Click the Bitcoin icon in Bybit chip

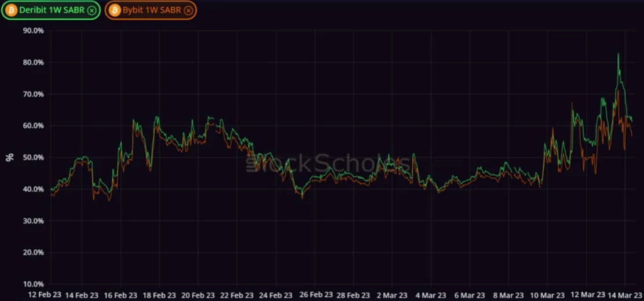click(x=115, y=10)
